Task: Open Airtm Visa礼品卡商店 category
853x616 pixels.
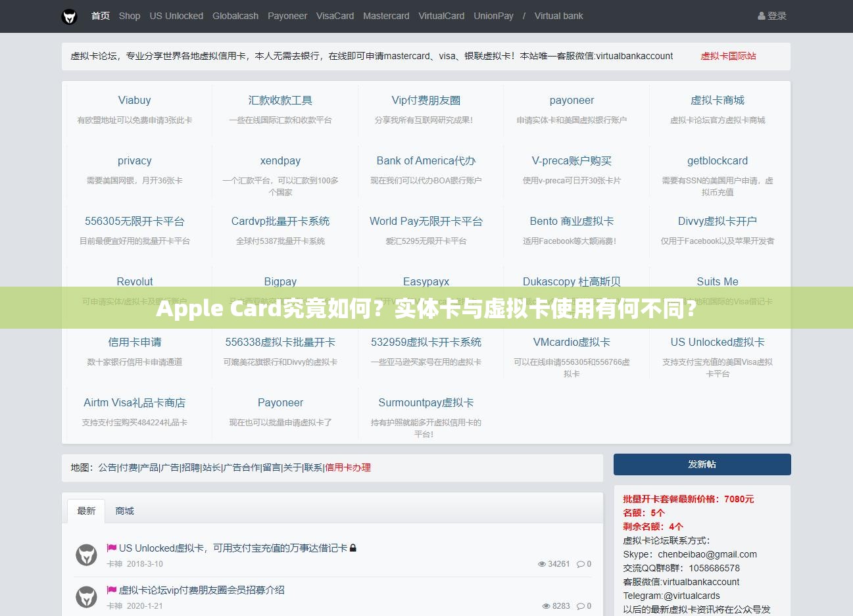Action: pyautogui.click(x=134, y=402)
